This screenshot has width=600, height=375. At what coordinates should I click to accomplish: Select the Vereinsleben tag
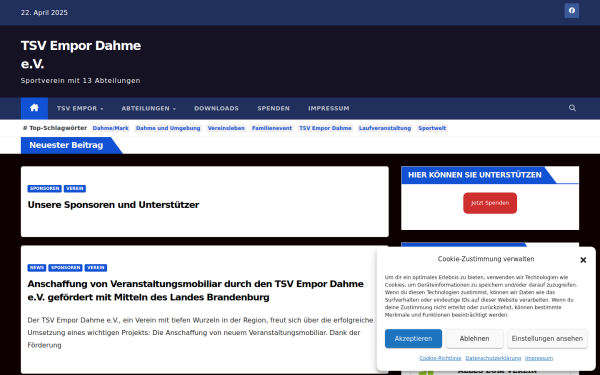(226, 128)
